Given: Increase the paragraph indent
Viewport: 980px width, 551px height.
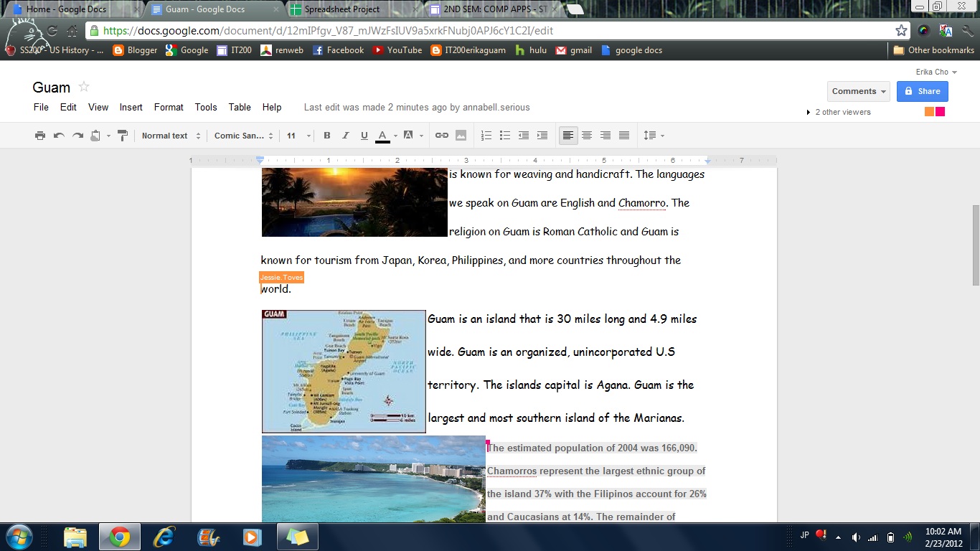Looking at the screenshot, I should (x=542, y=136).
